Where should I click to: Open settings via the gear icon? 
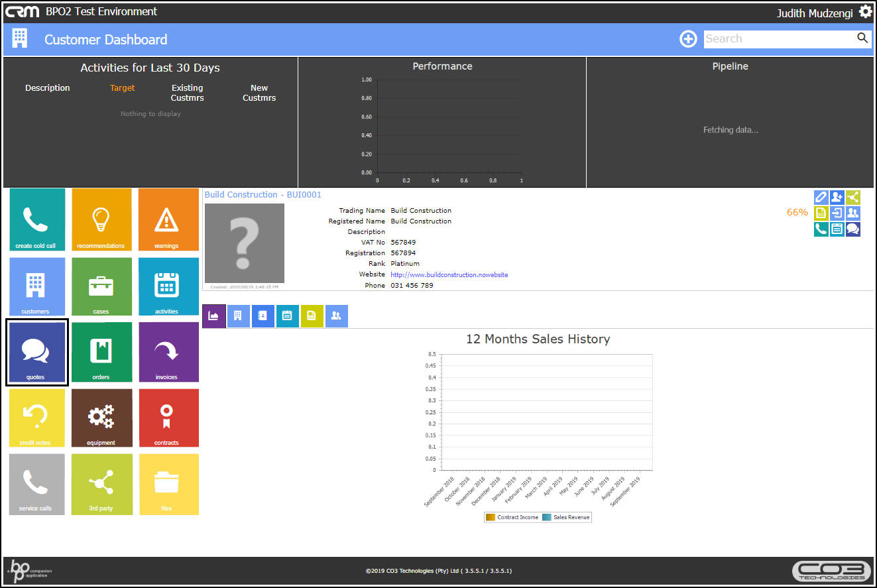[x=865, y=12]
